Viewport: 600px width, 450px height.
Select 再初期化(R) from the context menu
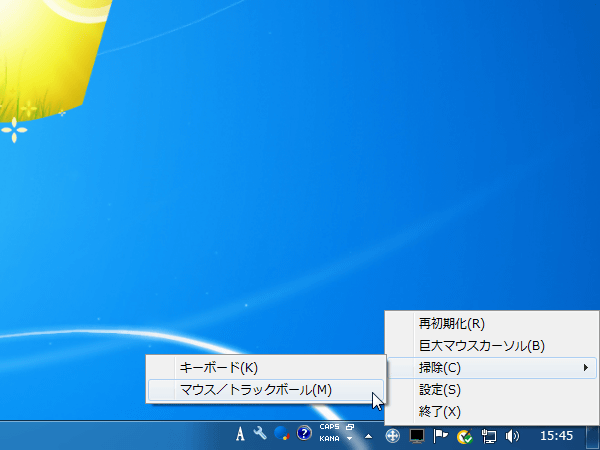click(451, 324)
